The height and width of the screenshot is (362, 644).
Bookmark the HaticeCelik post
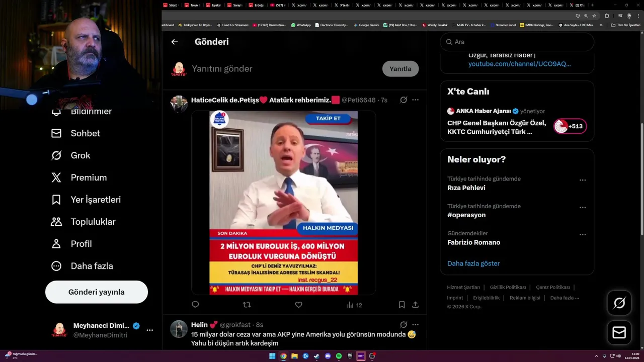point(401,305)
